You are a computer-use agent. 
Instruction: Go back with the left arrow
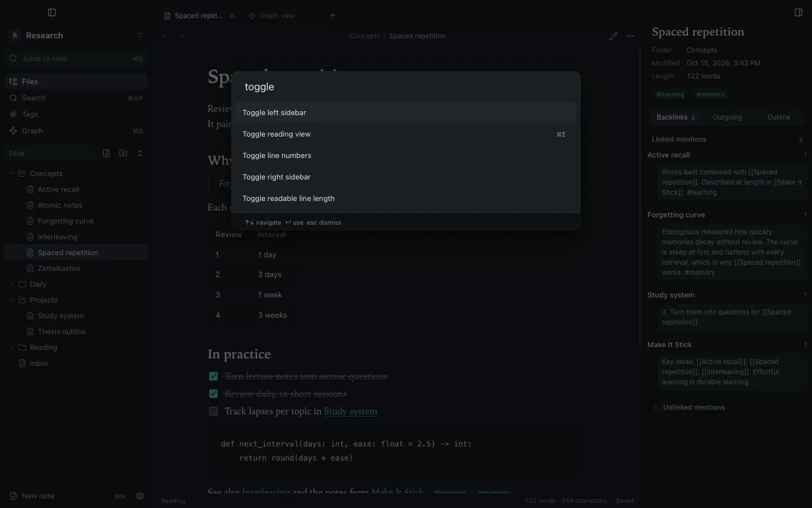[165, 36]
